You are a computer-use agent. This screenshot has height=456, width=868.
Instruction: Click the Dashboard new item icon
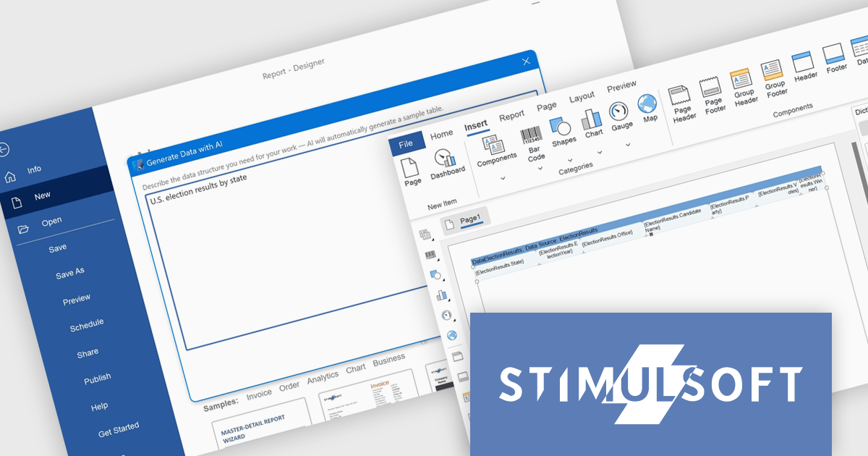[x=444, y=159]
